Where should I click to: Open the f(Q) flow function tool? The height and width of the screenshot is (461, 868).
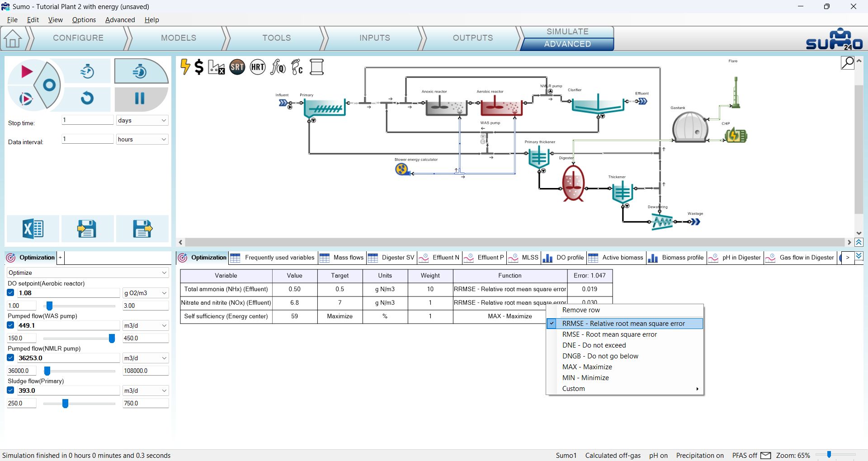(278, 67)
